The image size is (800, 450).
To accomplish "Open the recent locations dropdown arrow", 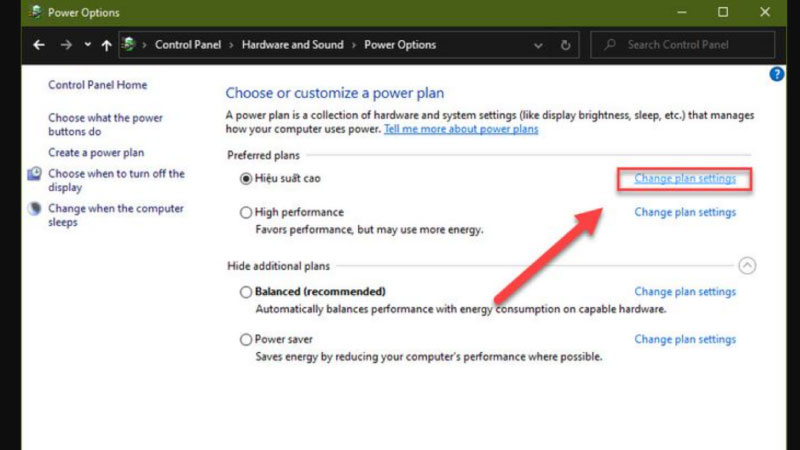I will [88, 45].
